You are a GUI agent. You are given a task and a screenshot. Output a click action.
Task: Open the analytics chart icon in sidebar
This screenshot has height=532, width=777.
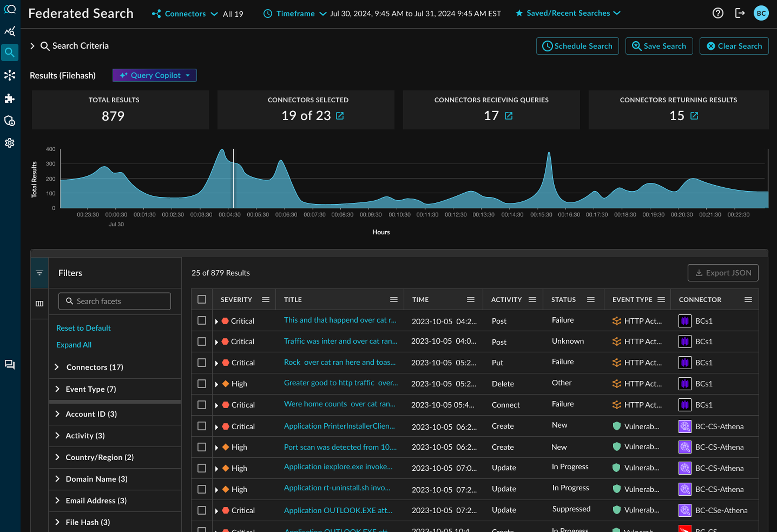[x=10, y=31]
